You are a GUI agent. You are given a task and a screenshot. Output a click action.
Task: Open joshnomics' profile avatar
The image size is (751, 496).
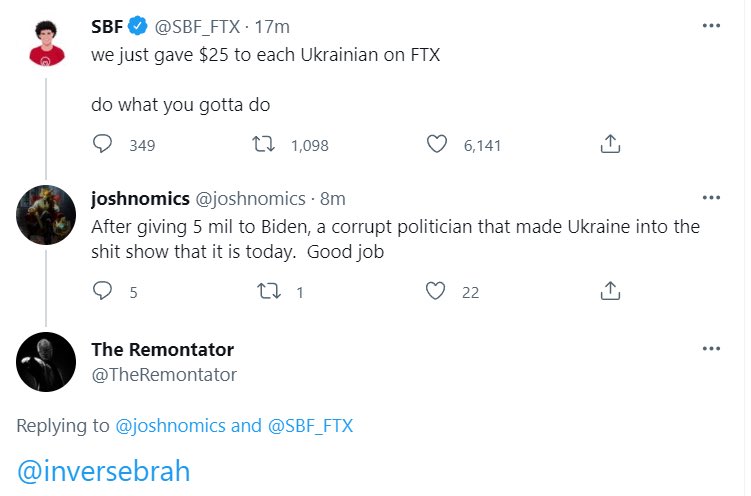(x=46, y=215)
